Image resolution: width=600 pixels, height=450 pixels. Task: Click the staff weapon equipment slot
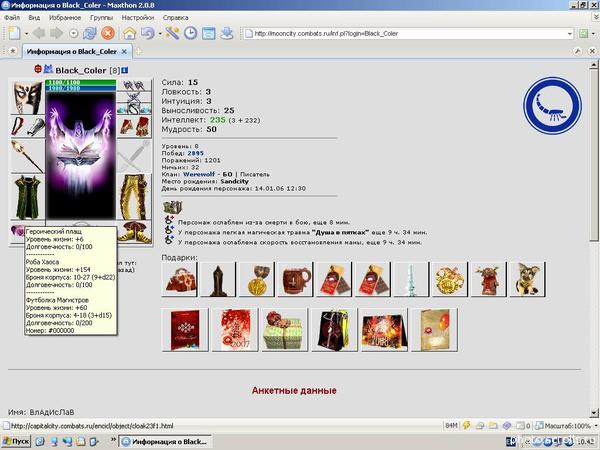pyautogui.click(x=27, y=156)
